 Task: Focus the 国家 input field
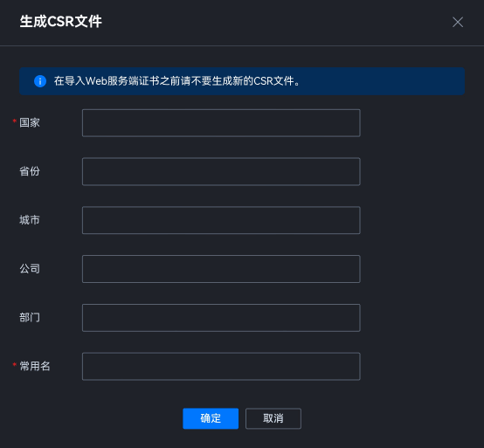click(x=221, y=123)
